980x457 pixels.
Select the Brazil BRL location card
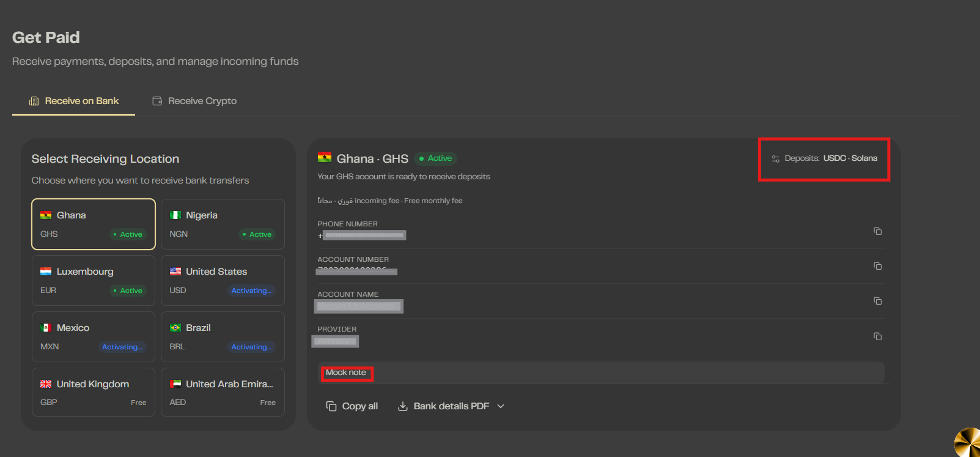tap(223, 336)
